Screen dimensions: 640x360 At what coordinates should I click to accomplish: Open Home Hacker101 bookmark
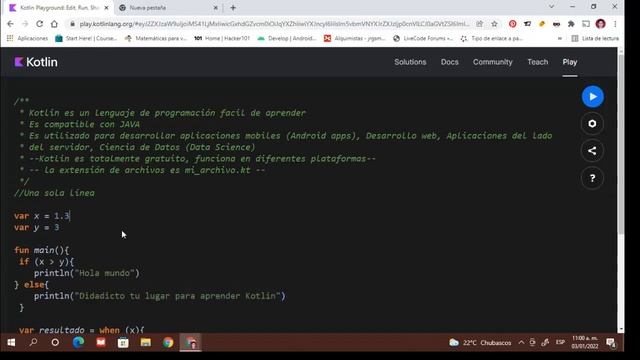point(222,38)
